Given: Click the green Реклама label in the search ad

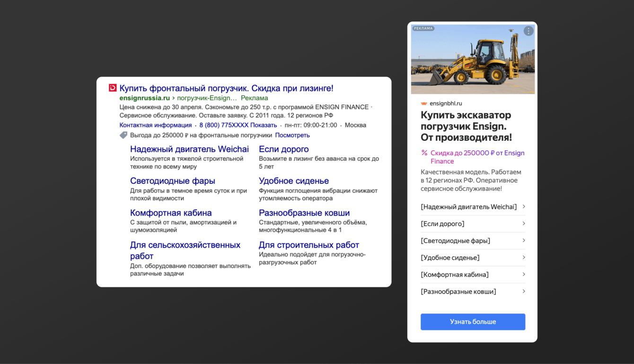Looking at the screenshot, I should coord(255,98).
